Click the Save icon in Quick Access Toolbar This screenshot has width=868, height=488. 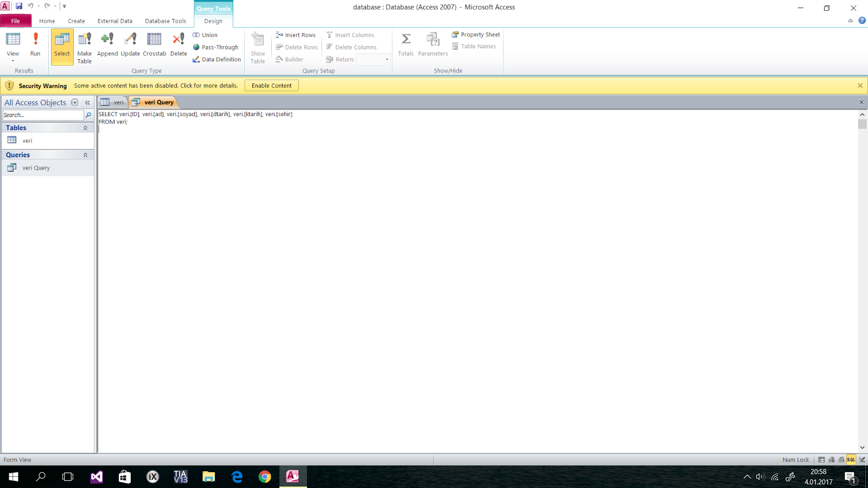[x=19, y=6]
